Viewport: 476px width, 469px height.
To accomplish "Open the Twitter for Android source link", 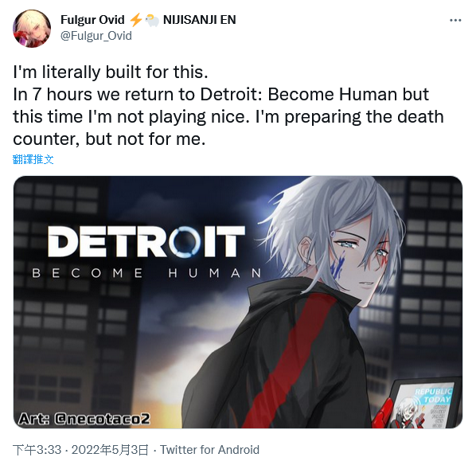I will click(210, 450).
